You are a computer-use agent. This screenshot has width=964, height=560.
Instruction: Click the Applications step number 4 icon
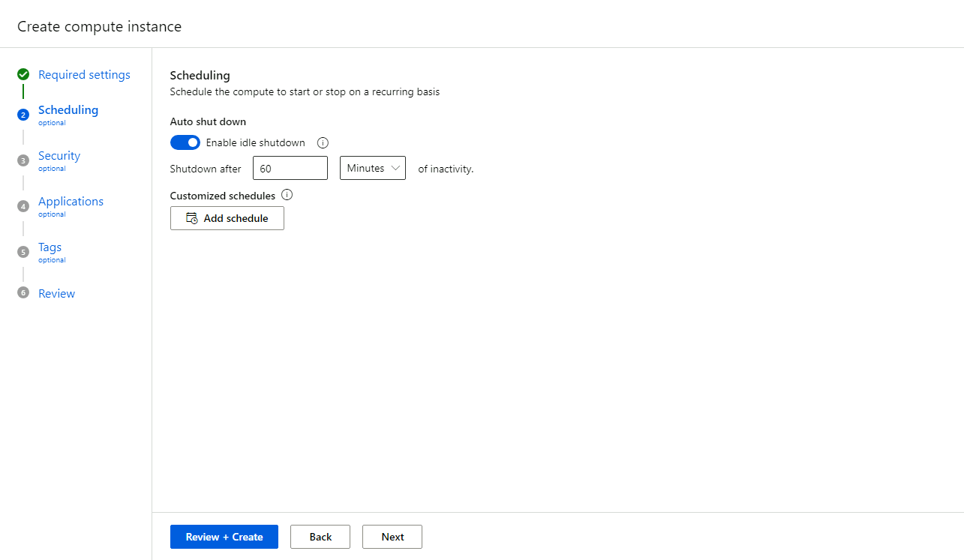23,206
